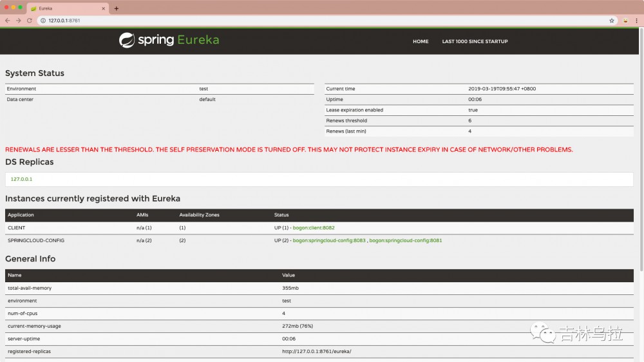Open the browser three-dot menu

(x=637, y=21)
